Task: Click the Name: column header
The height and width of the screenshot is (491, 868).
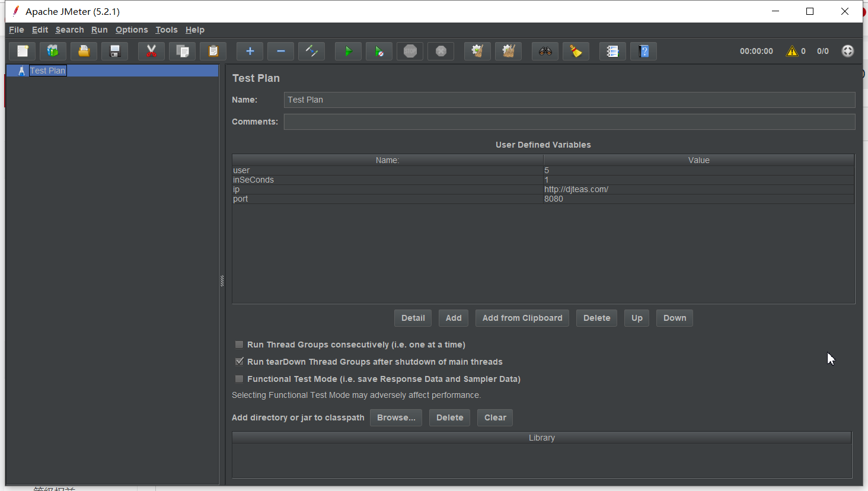Action: (388, 160)
